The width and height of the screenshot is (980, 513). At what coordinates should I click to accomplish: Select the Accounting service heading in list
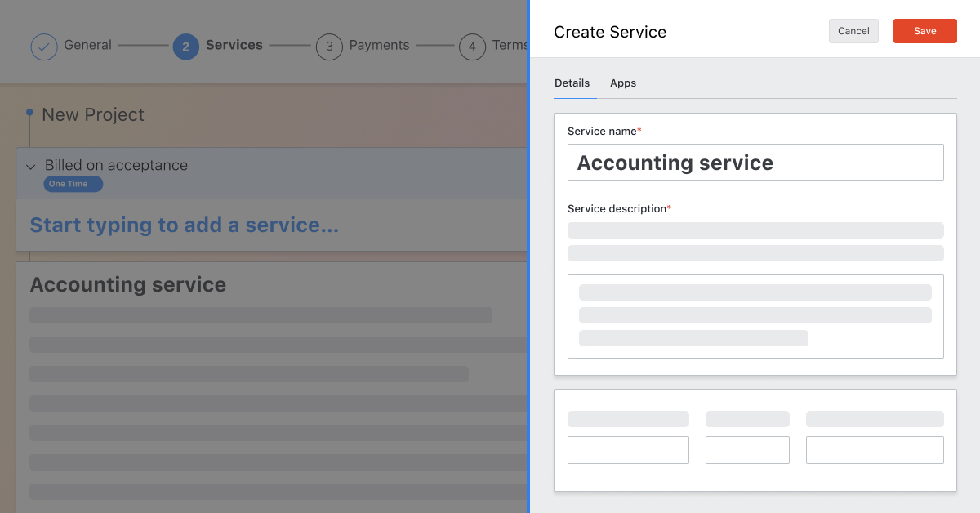tap(128, 285)
